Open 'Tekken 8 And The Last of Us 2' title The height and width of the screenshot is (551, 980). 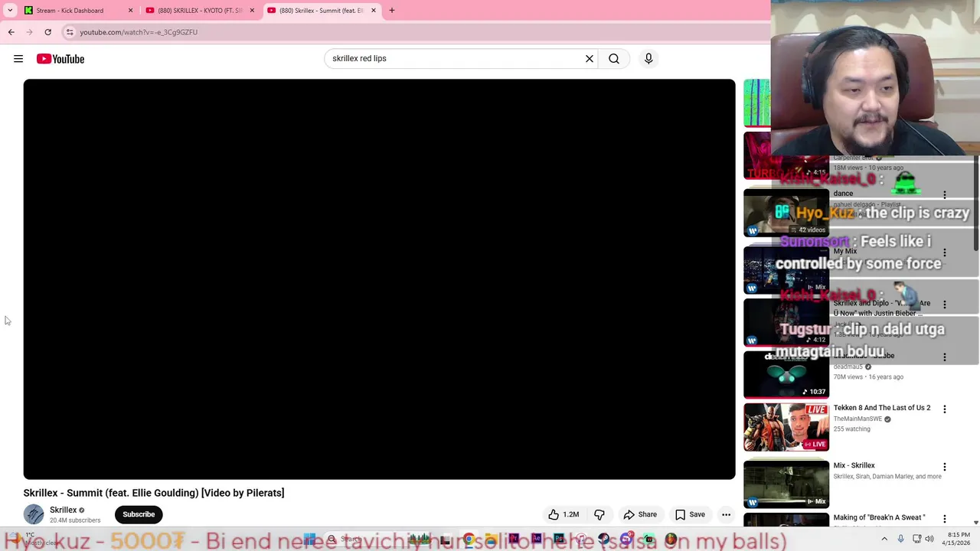point(882,408)
